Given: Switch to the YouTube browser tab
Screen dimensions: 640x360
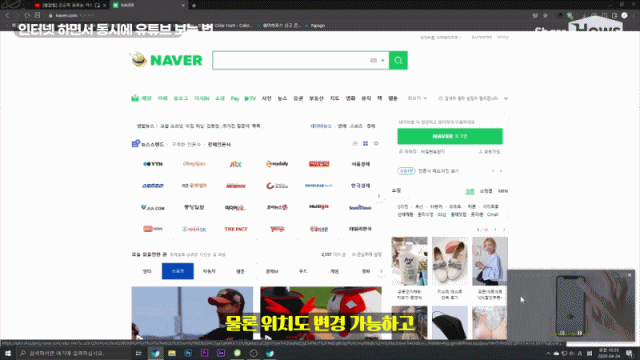Looking at the screenshot, I should pyautogui.click(x=68, y=5).
